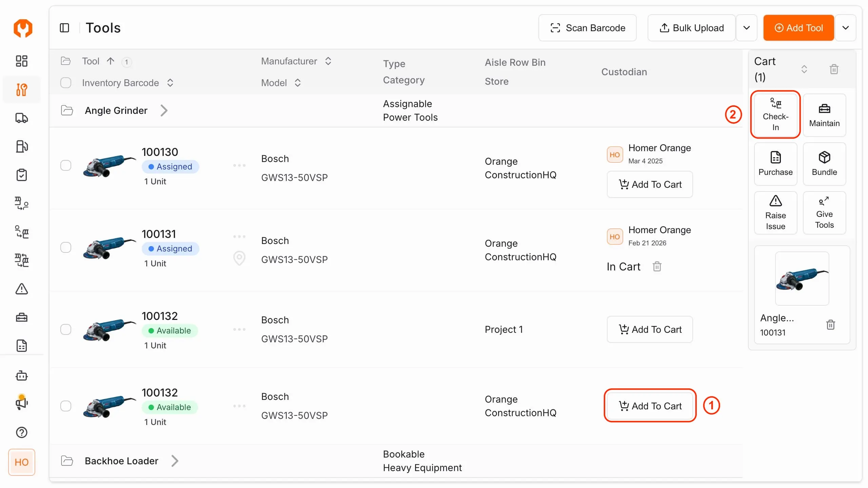This screenshot has height=488, width=868.
Task: Open the dropdown next to Add Tool
Action: coord(846,28)
